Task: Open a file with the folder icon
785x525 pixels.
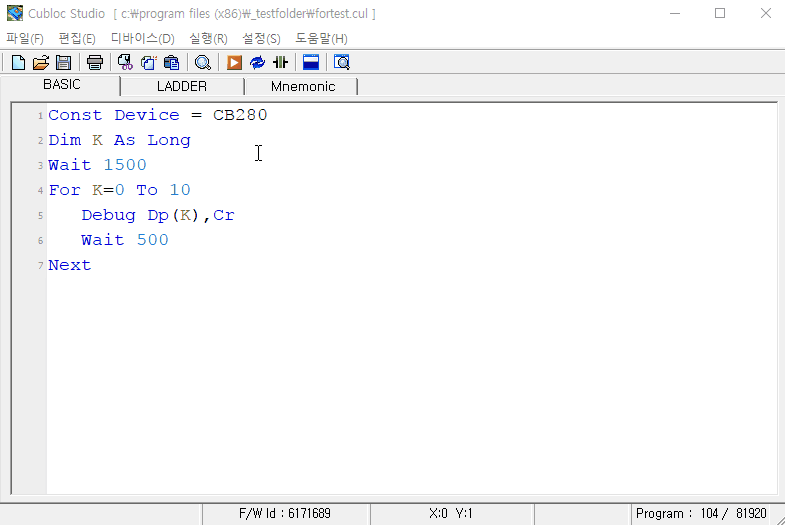Action: [41, 63]
